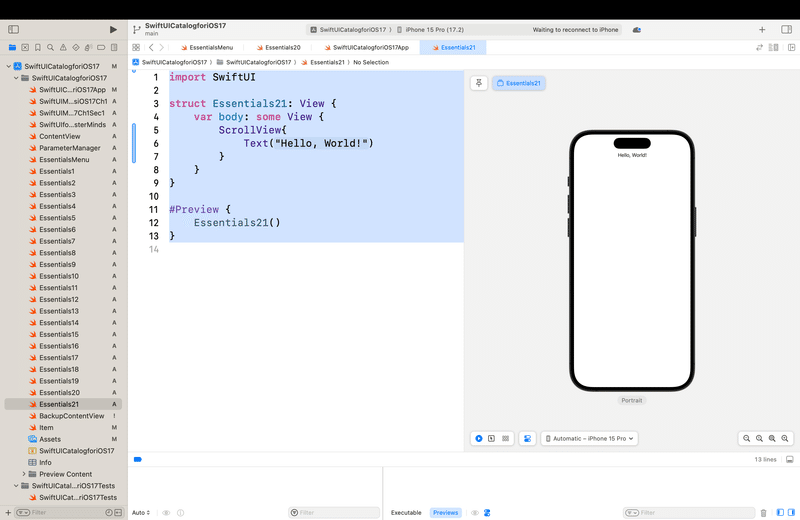Toggle the navigator sidebar with toolbar button
The image size is (800, 520).
pos(14,30)
